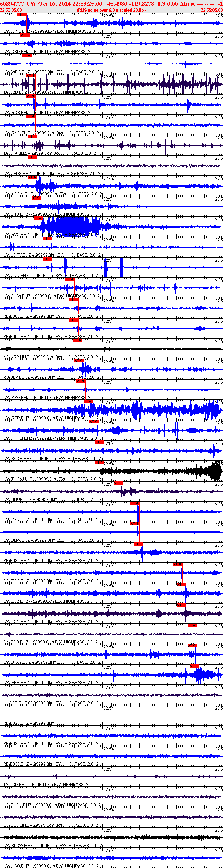The width and height of the screenshot is (223, 868).
Task: Click red pick marker above UW TUCA trace
Action: [99, 463]
